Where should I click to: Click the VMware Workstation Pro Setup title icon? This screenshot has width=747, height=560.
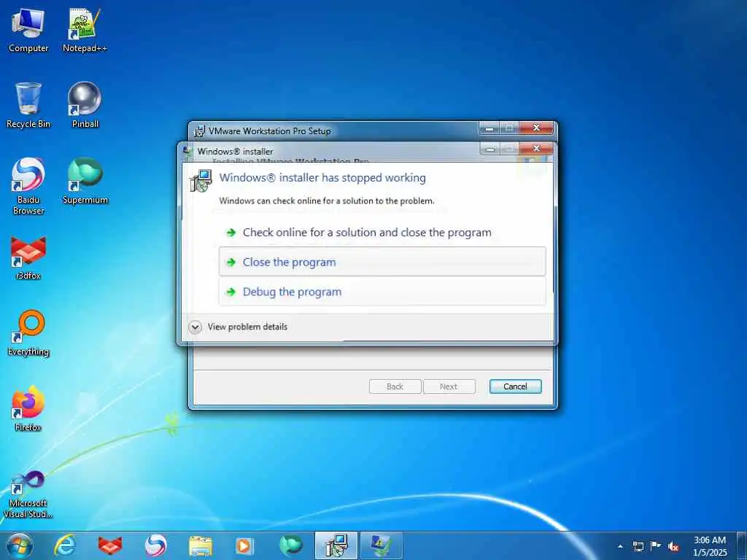pos(199,131)
